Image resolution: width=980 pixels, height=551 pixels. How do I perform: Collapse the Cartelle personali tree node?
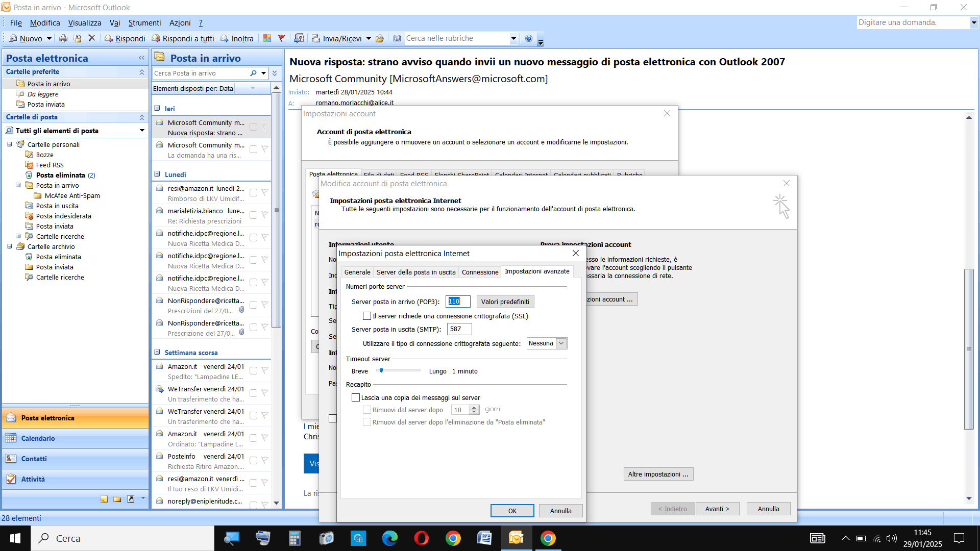(x=10, y=144)
